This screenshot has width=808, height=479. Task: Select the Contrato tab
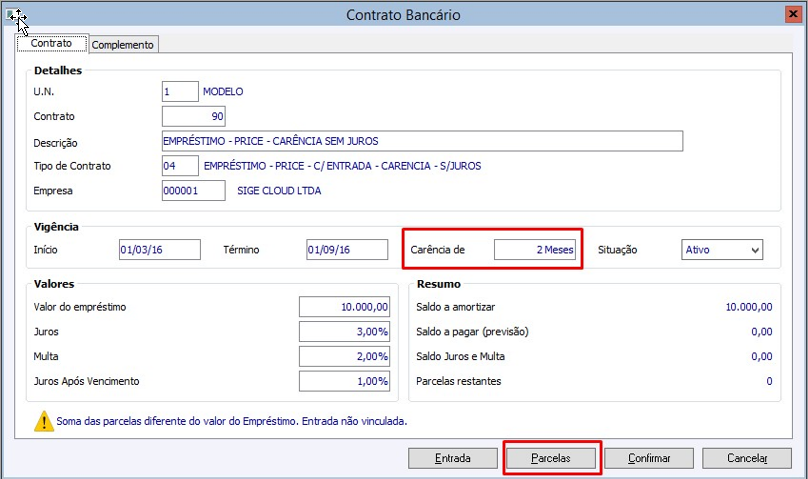[51, 44]
